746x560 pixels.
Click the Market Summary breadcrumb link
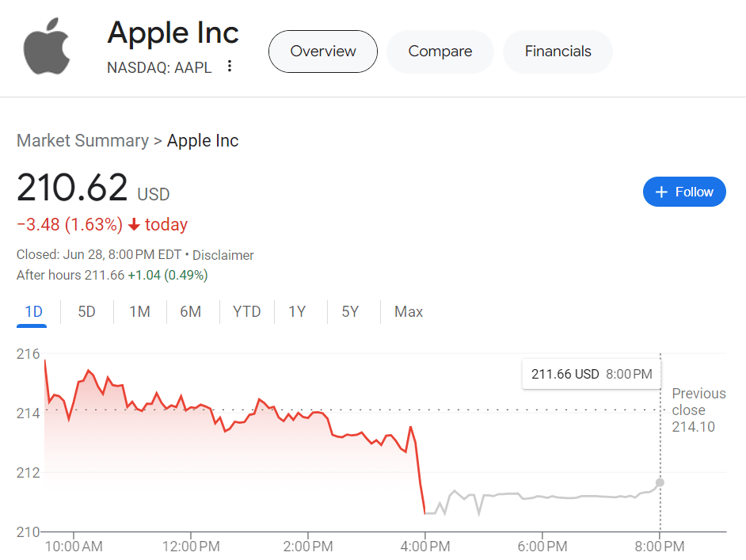82,141
